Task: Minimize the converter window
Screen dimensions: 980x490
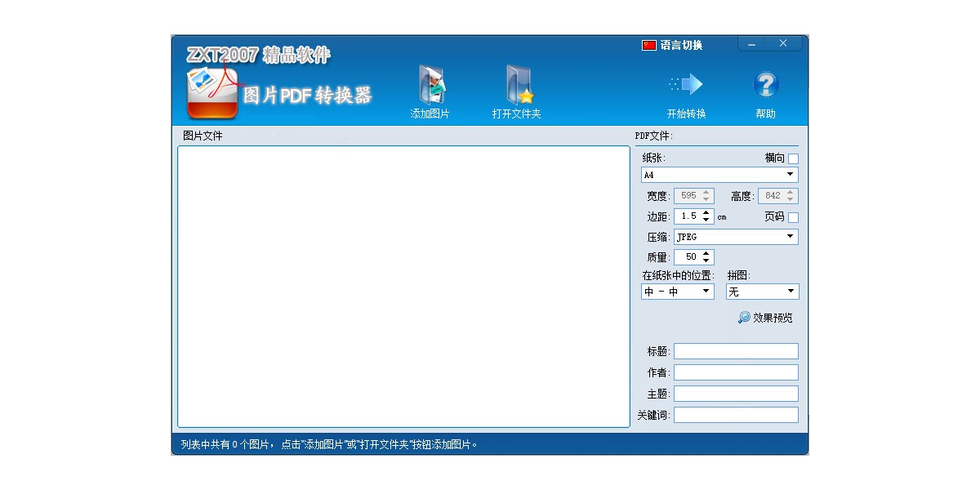Action: pos(751,44)
